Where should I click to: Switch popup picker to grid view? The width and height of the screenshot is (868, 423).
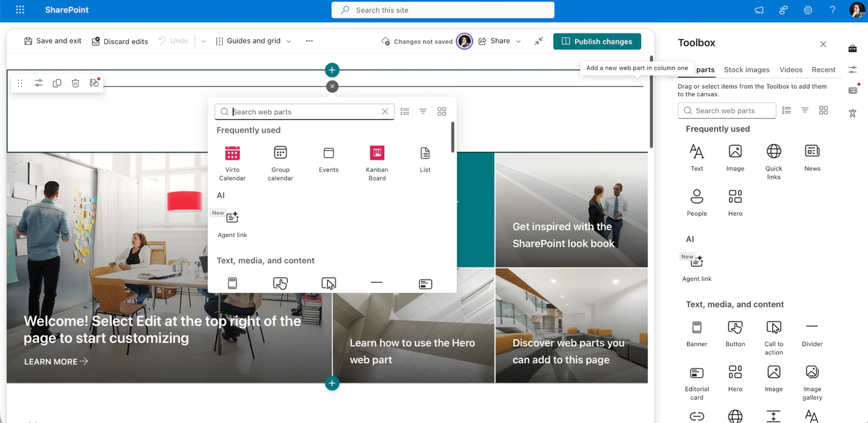tap(441, 112)
